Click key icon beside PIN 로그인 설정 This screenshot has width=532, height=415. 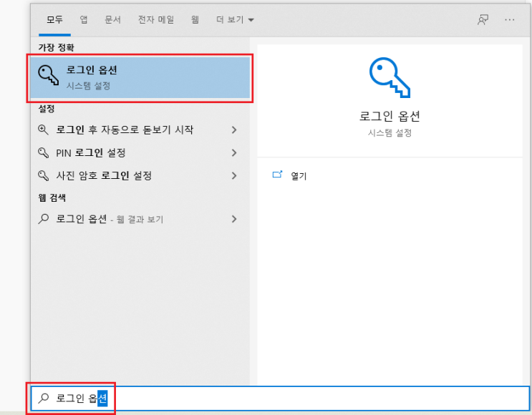pos(43,152)
